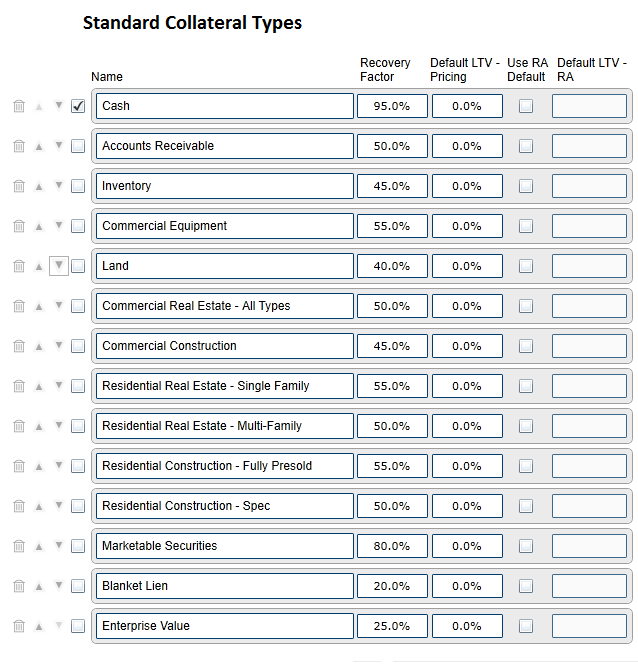Edit Default LTV - Pricing for Marketable Securities
Image resolution: width=638 pixels, height=664 pixels.
click(x=467, y=546)
